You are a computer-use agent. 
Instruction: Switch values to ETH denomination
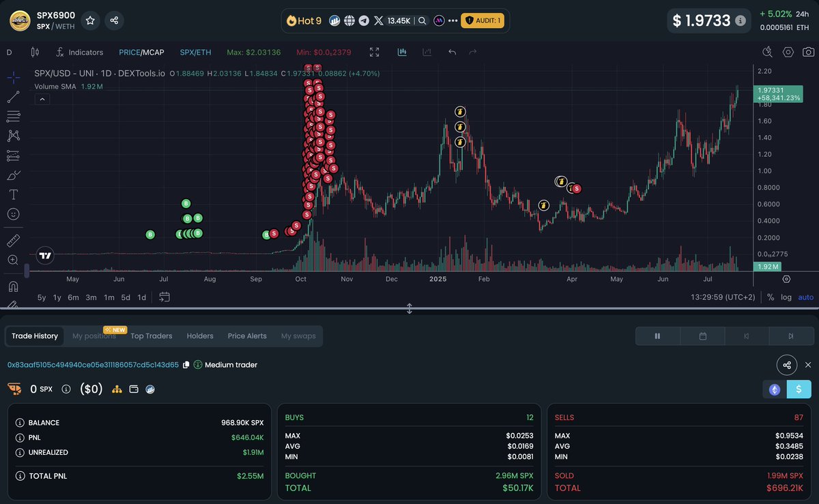775,389
